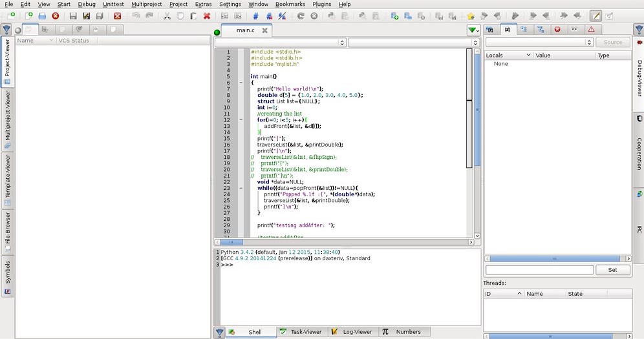The height and width of the screenshot is (339, 644).
Task: Click the Toggle Bookmark star icon
Action: [471, 15]
